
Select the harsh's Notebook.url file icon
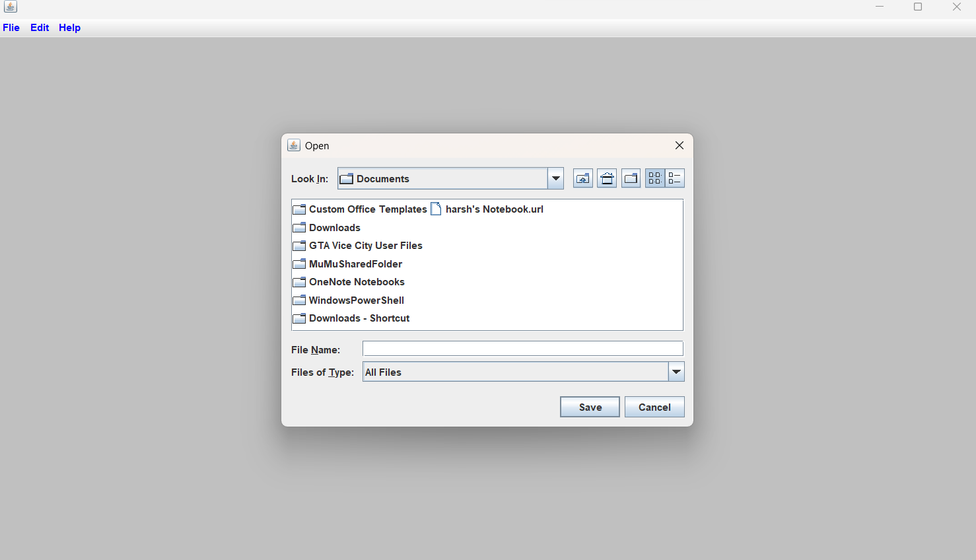coord(436,209)
